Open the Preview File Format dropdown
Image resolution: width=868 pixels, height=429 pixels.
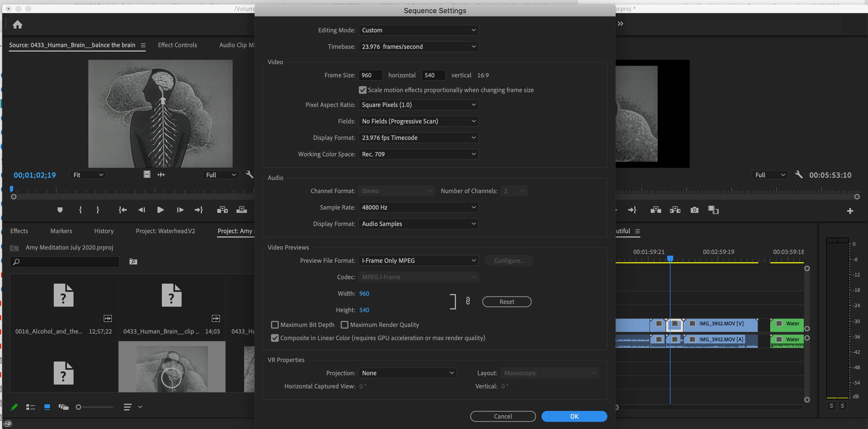(x=418, y=261)
